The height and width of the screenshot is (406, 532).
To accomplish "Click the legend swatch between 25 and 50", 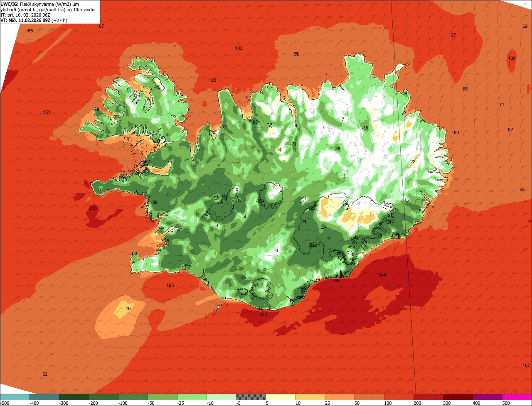I will [340, 397].
